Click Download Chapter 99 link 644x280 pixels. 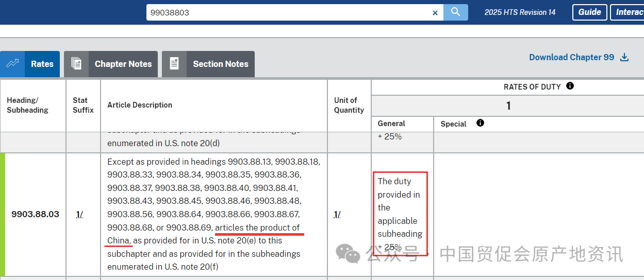tap(571, 57)
